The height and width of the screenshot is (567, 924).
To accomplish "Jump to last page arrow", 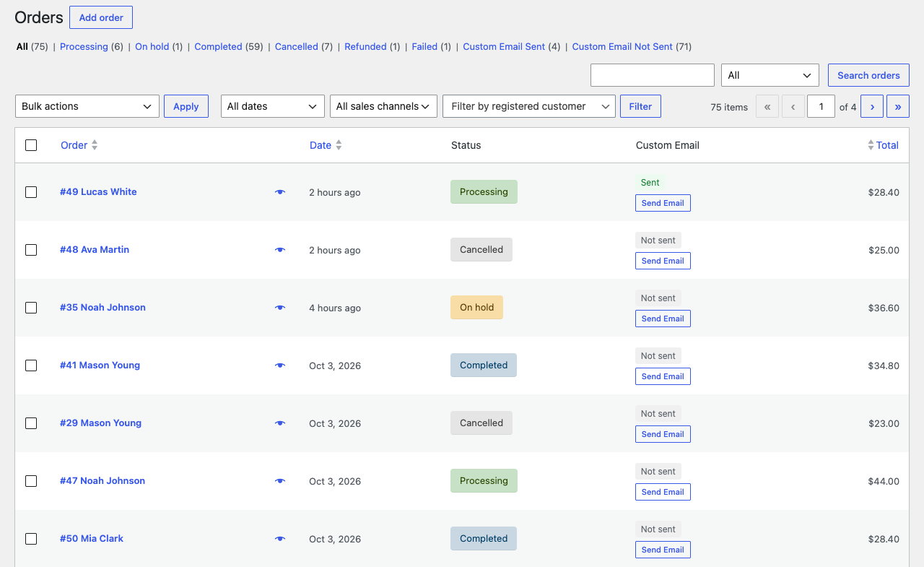I will (898, 106).
